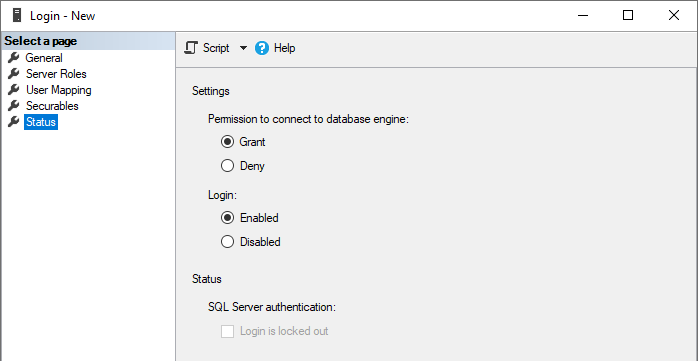The image size is (698, 361).
Task: Click the server icon in title bar
Action: click(17, 16)
